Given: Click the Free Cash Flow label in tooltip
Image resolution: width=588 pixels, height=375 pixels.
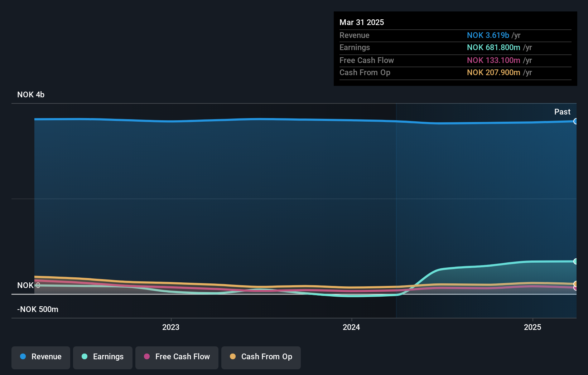Looking at the screenshot, I should (367, 60).
